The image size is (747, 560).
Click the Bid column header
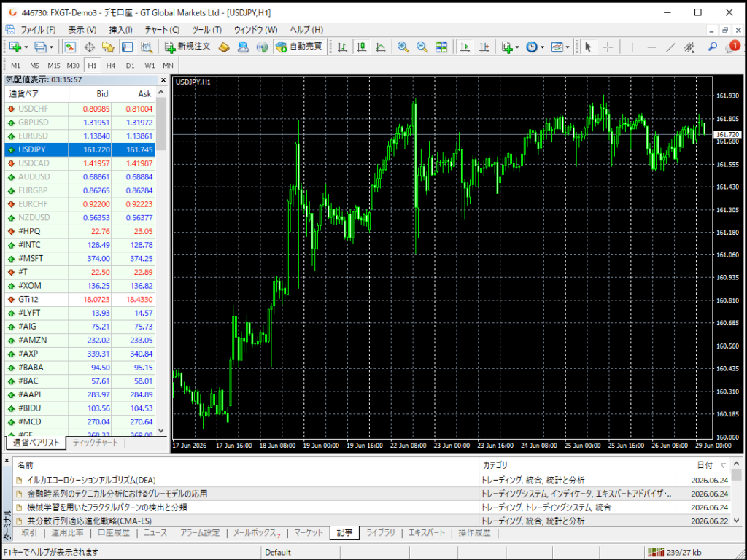pyautogui.click(x=90, y=94)
